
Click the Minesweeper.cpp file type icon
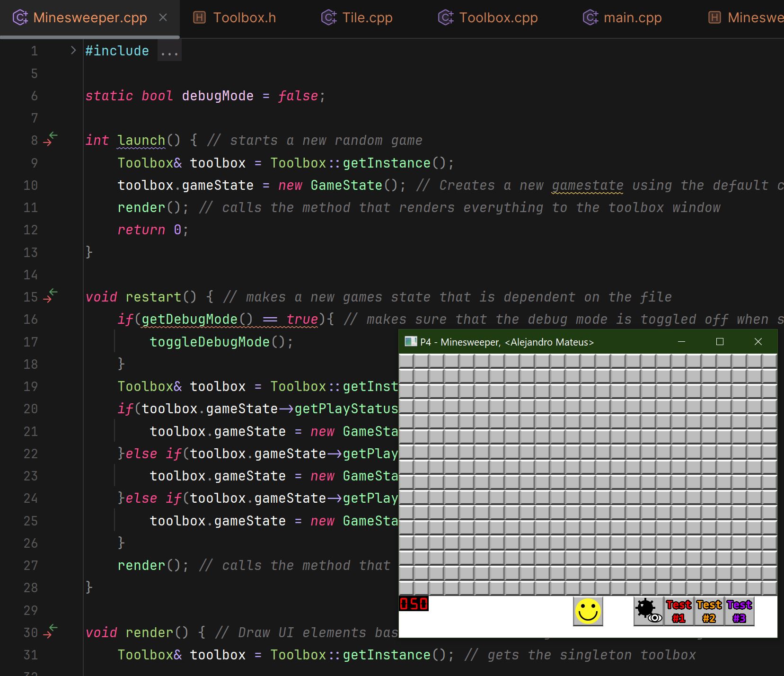pyautogui.click(x=19, y=18)
